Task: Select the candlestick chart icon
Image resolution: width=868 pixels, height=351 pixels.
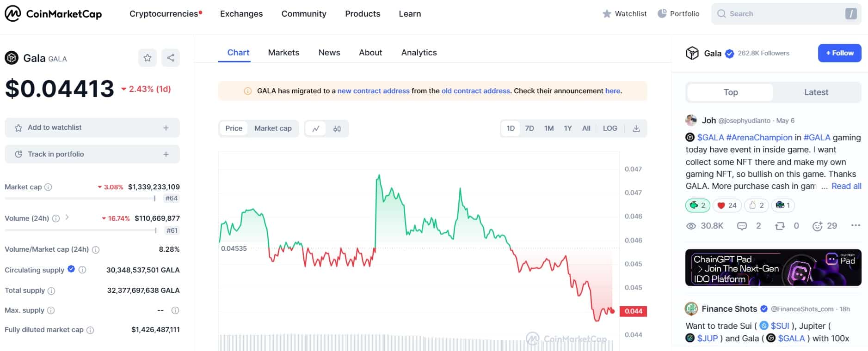Action: (x=337, y=128)
